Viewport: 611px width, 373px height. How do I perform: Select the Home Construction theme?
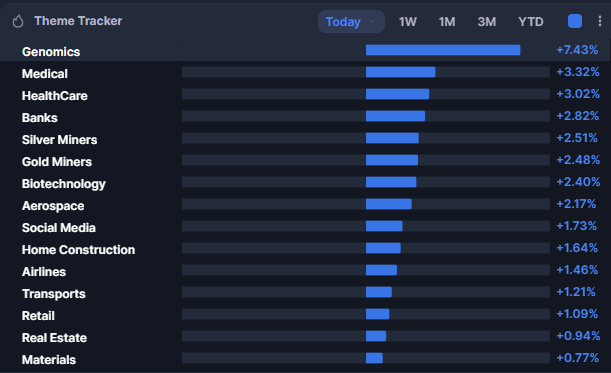78,250
